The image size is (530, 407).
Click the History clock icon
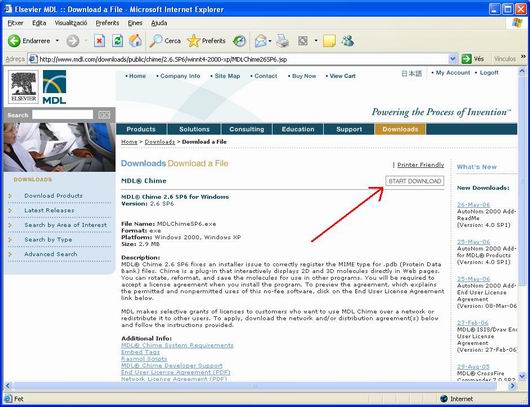pos(239,41)
